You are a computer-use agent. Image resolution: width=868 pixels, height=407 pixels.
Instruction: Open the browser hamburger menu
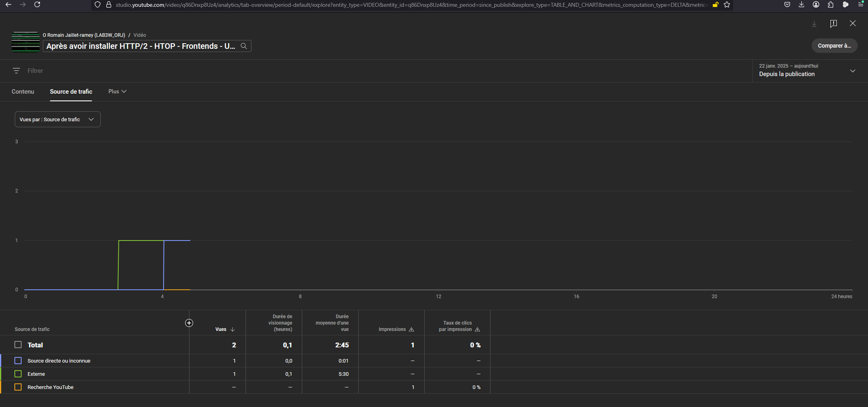coord(861,4)
